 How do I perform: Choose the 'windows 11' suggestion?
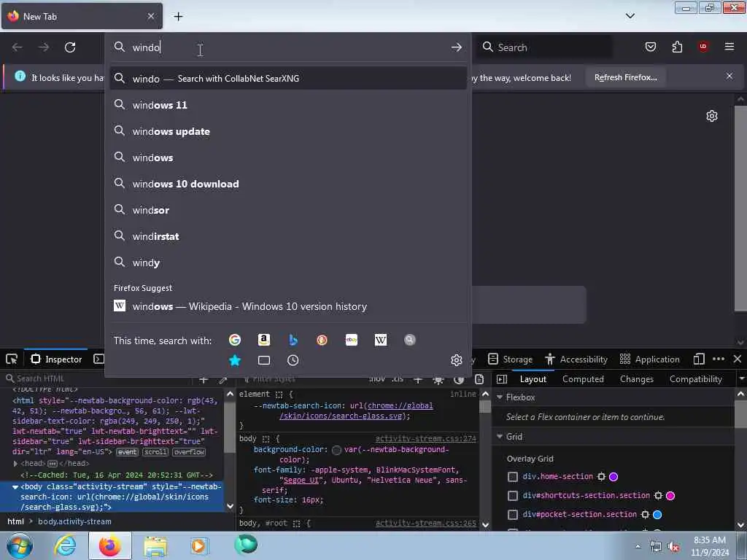[x=287, y=105]
